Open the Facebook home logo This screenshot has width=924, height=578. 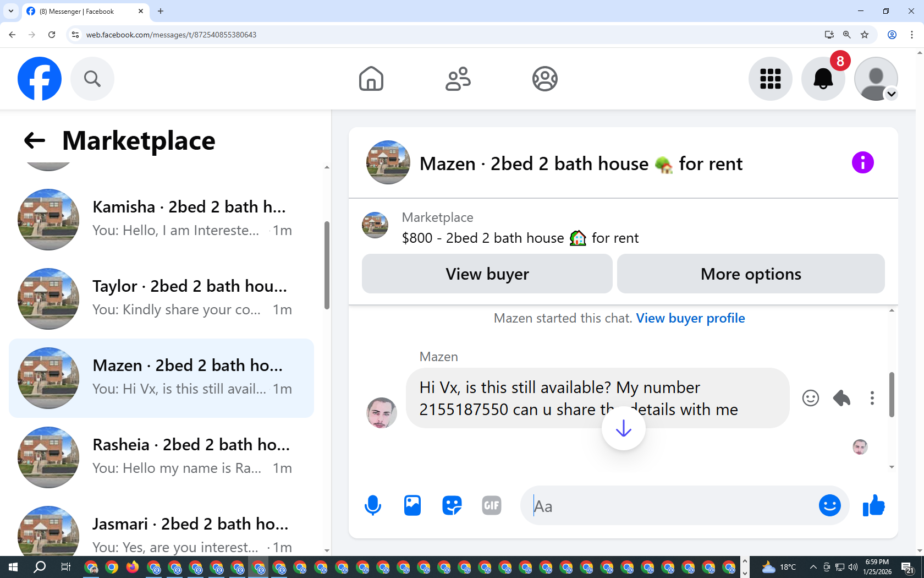click(x=40, y=79)
